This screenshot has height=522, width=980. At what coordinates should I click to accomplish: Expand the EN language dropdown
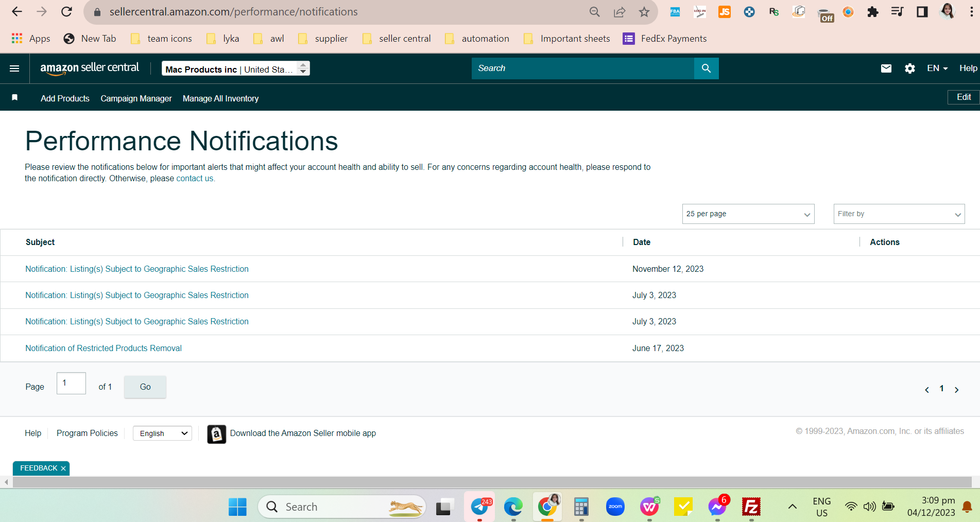point(937,68)
